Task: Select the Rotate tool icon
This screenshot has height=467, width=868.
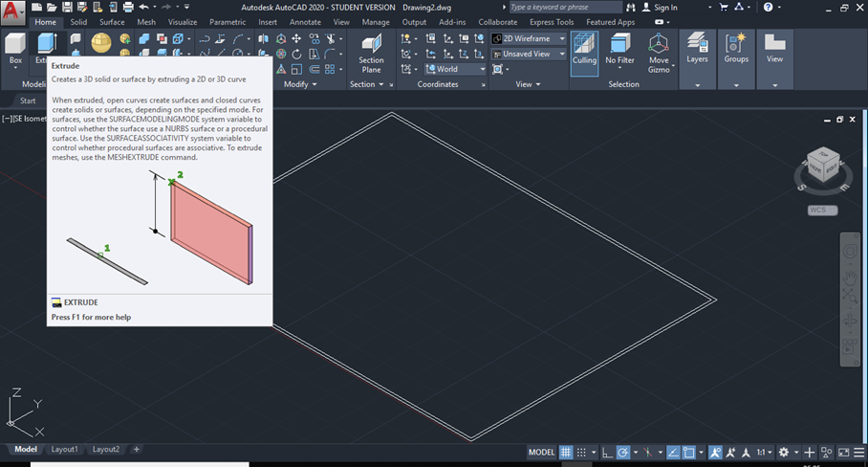Action: coord(296,54)
